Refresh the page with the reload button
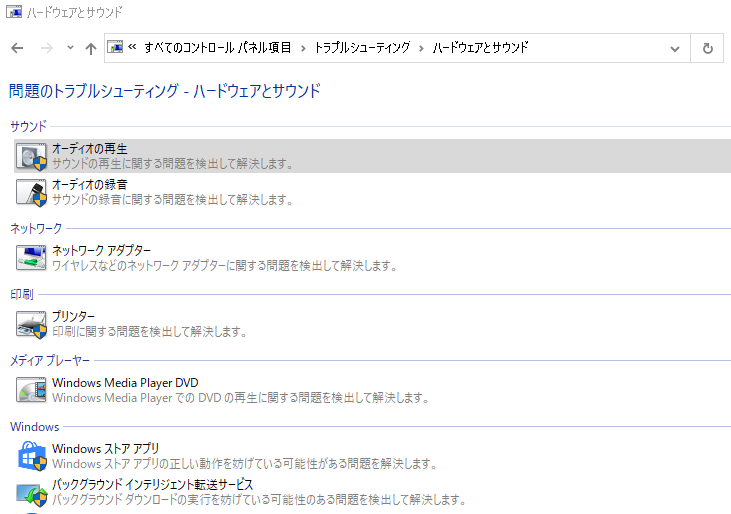 [708, 48]
